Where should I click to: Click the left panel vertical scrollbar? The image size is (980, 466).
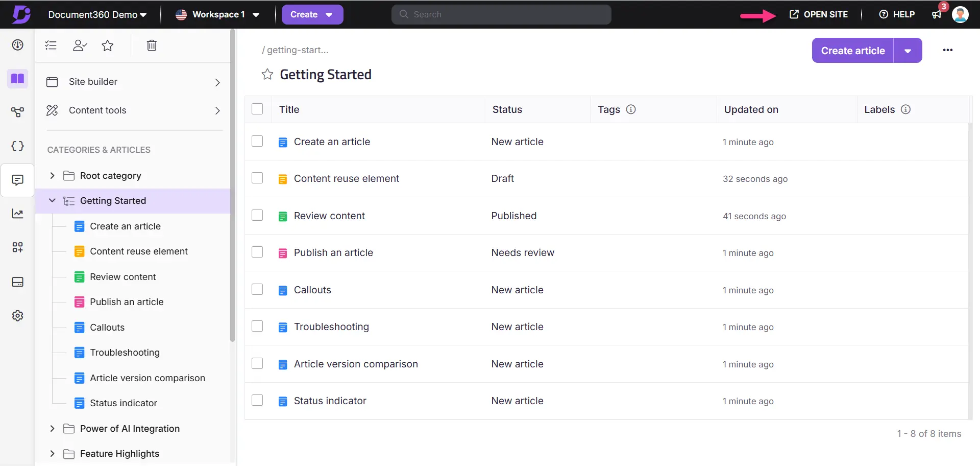(x=232, y=204)
